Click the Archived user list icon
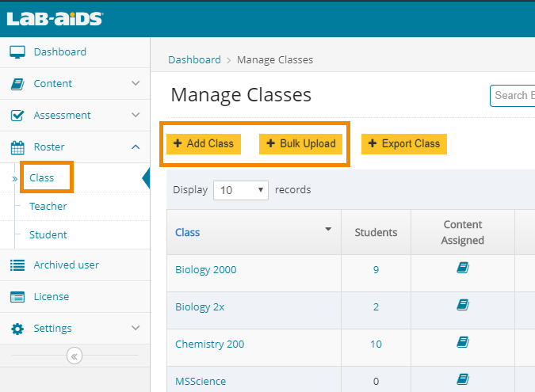This screenshot has height=392, width=535. (x=17, y=265)
